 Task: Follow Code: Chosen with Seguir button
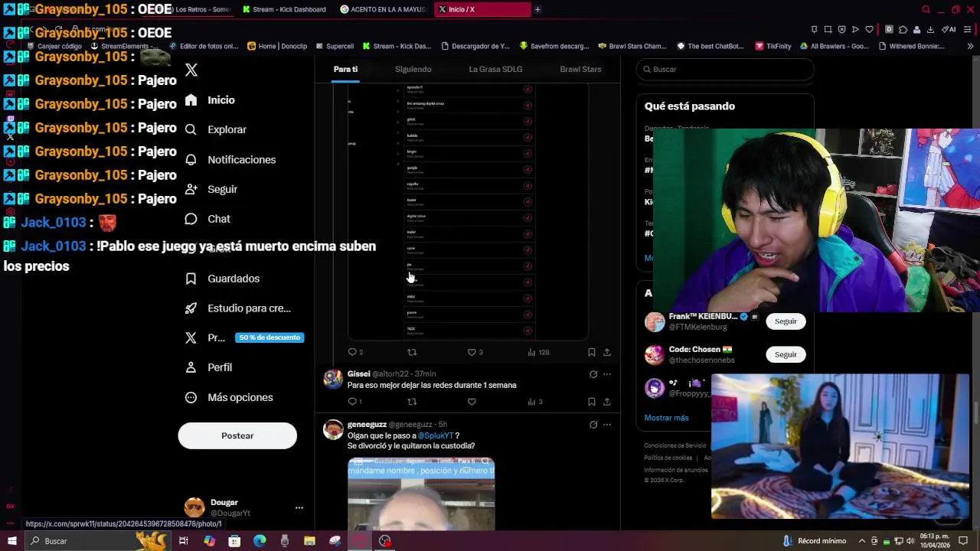click(786, 354)
